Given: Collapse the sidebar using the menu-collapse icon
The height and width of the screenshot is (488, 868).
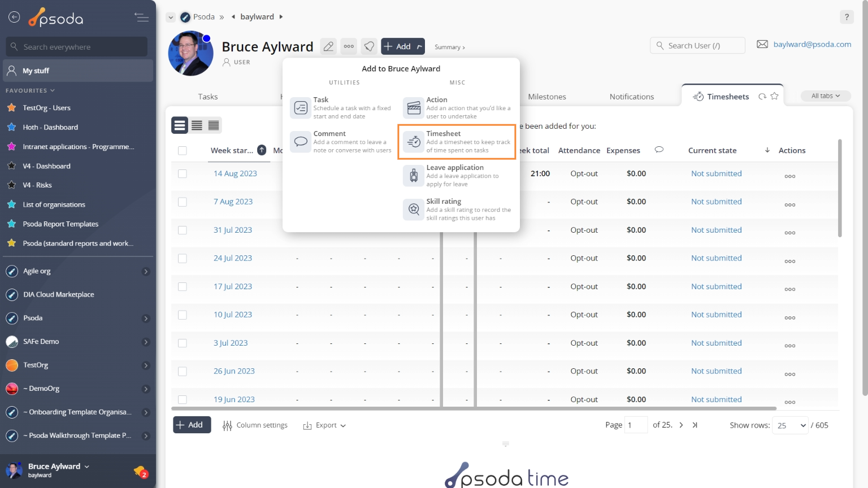Looking at the screenshot, I should coord(142,18).
